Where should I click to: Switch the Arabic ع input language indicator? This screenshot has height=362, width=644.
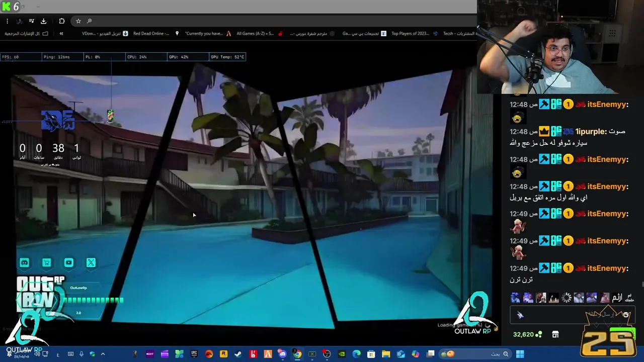coord(58,354)
